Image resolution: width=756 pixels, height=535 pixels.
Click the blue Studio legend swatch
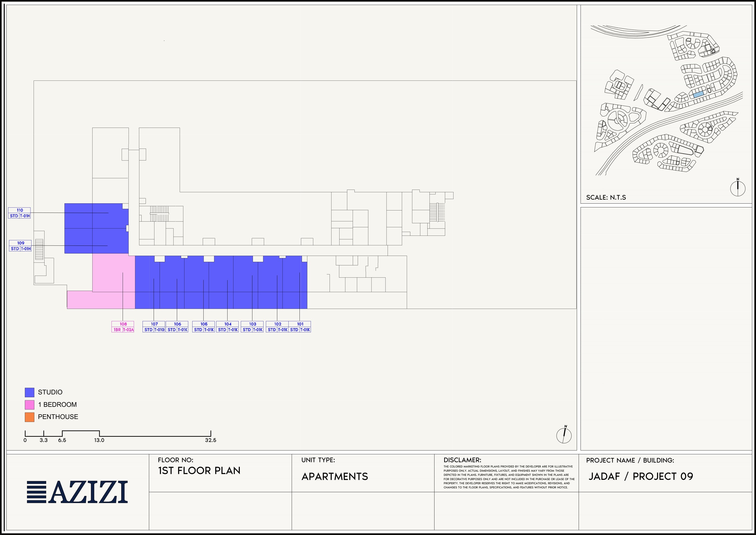pyautogui.click(x=30, y=392)
